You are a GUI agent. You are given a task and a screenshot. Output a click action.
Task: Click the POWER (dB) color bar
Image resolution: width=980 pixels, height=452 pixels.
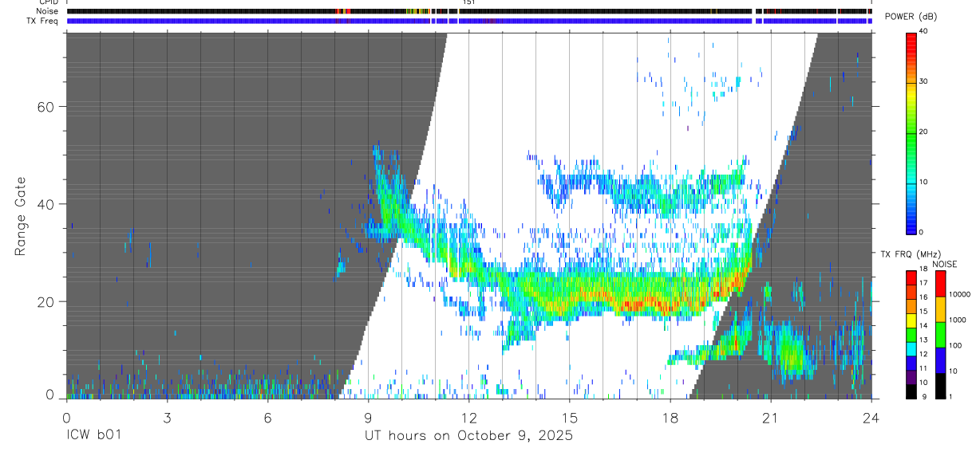[x=911, y=132]
